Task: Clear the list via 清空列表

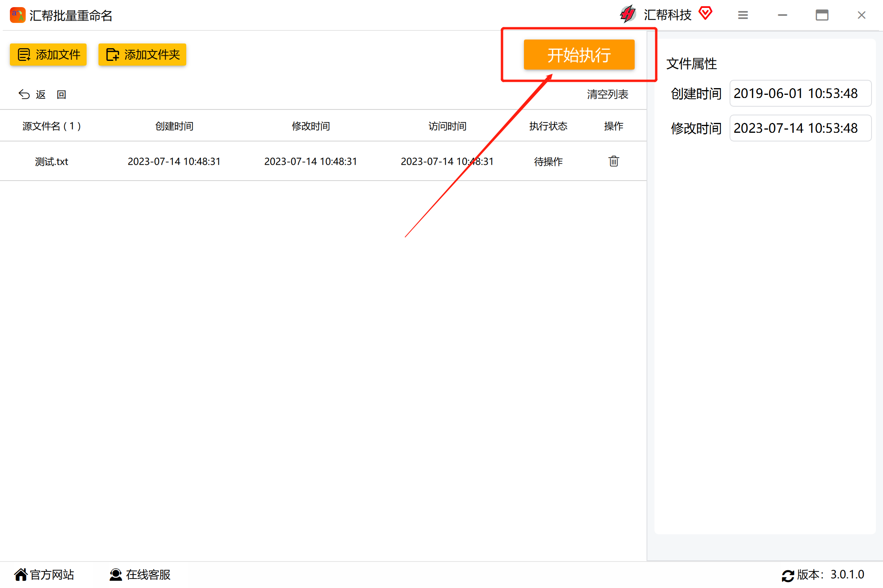Action: tap(607, 94)
